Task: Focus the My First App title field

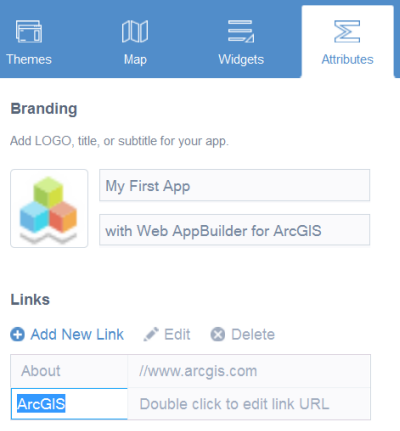Action: 234,185
